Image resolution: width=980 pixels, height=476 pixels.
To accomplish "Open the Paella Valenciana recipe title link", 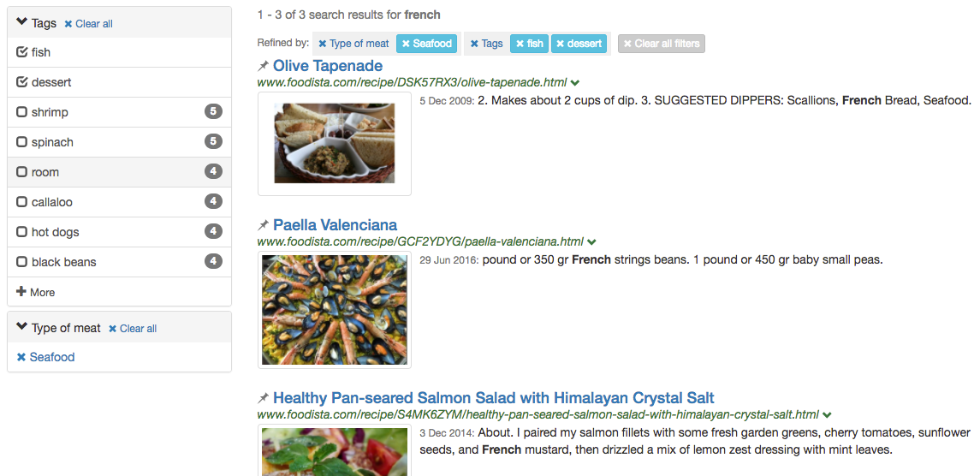I will click(x=335, y=225).
